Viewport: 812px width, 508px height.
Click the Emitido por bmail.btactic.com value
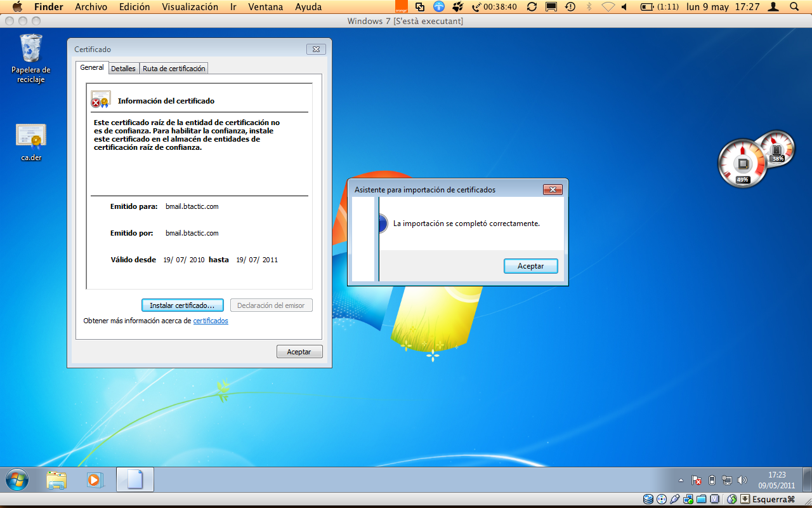192,233
